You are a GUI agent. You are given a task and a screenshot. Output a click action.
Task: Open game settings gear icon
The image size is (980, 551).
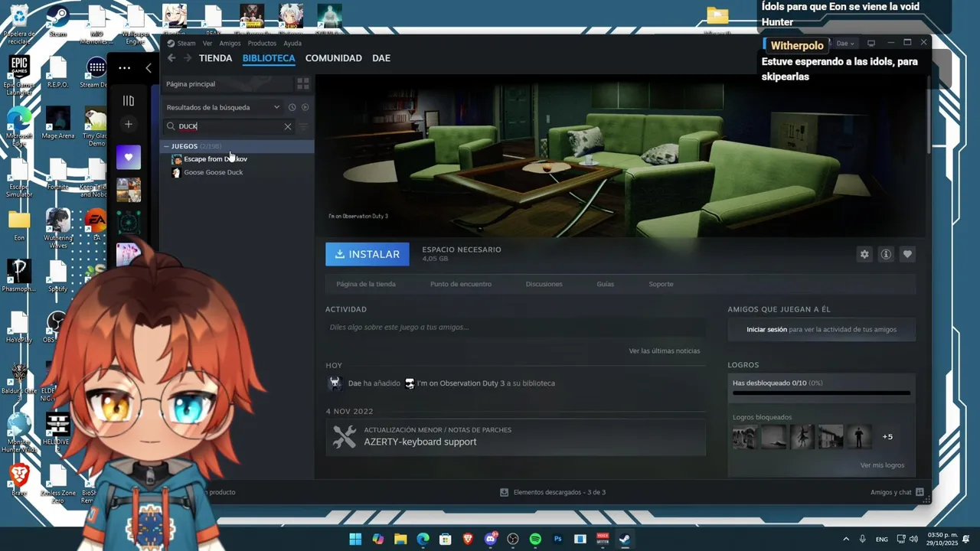[x=864, y=254]
